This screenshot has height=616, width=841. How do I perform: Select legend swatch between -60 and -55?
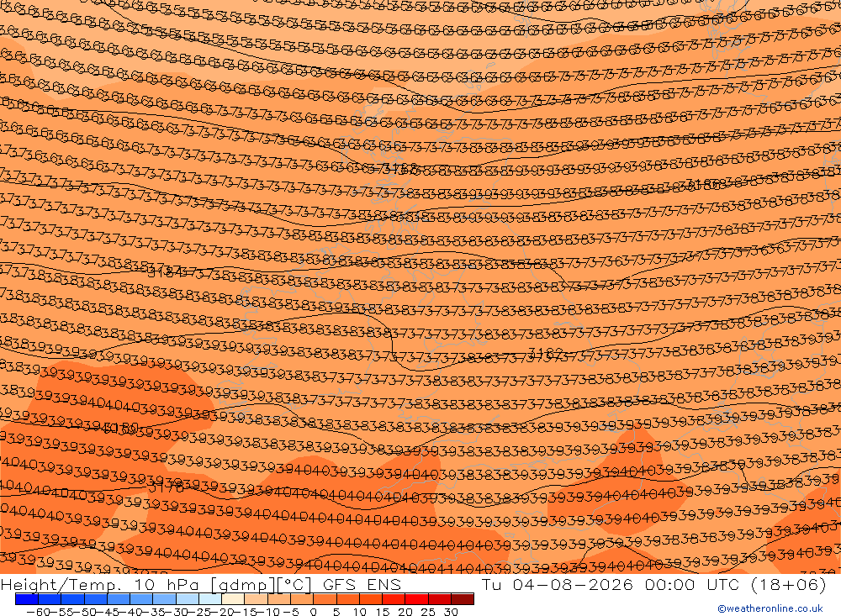[x=50, y=599]
